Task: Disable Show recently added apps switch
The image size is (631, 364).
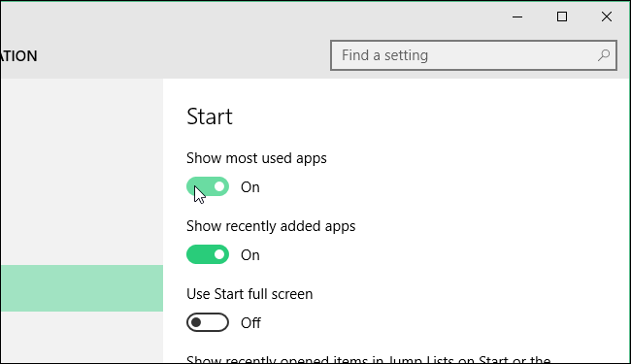Action: [208, 254]
